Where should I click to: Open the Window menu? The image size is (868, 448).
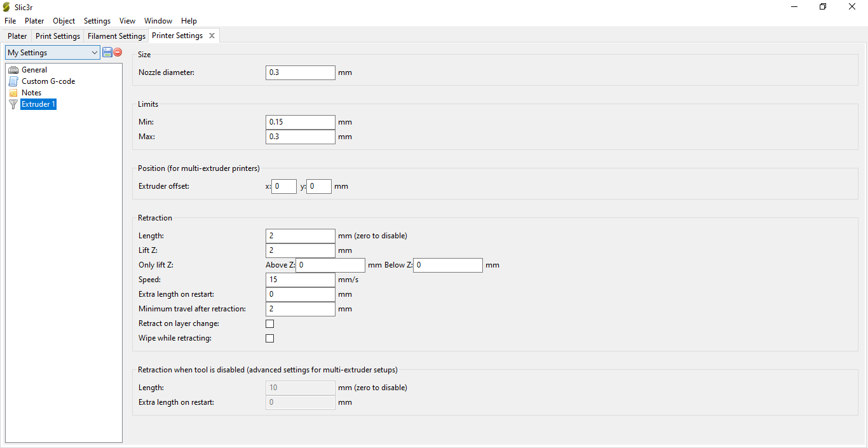[158, 20]
